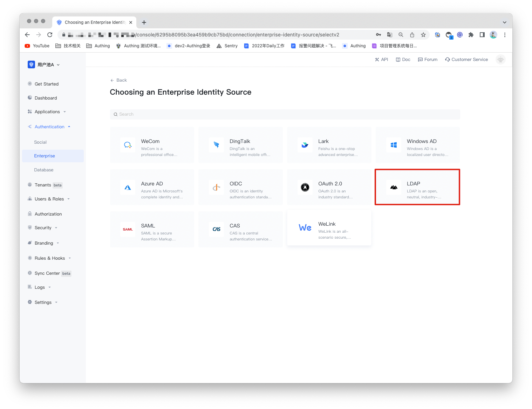
Task: Open the Doc link in header
Action: coord(403,60)
